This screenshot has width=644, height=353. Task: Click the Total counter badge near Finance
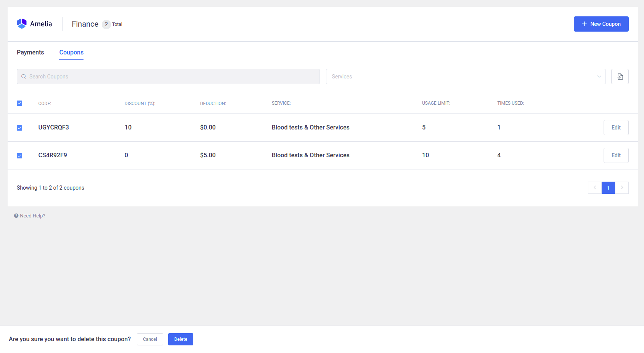click(106, 24)
